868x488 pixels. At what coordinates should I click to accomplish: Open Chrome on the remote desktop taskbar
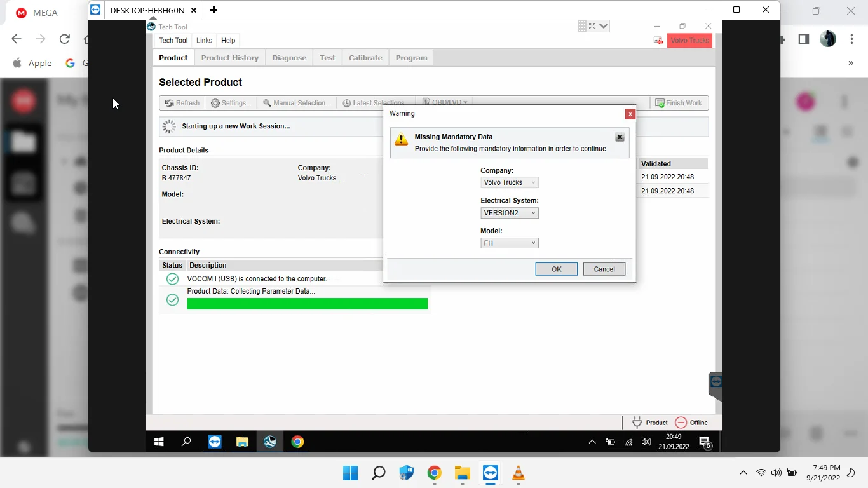tap(297, 442)
